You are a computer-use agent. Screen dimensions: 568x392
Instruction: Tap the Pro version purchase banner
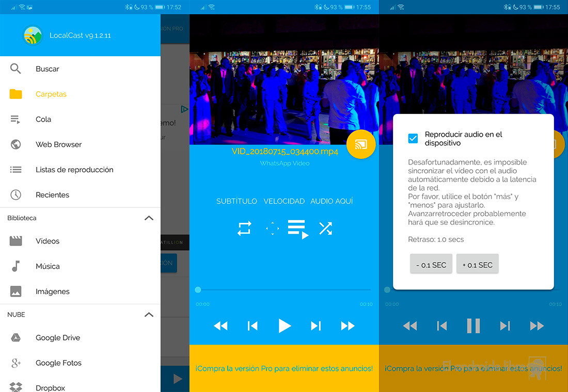[x=284, y=368]
